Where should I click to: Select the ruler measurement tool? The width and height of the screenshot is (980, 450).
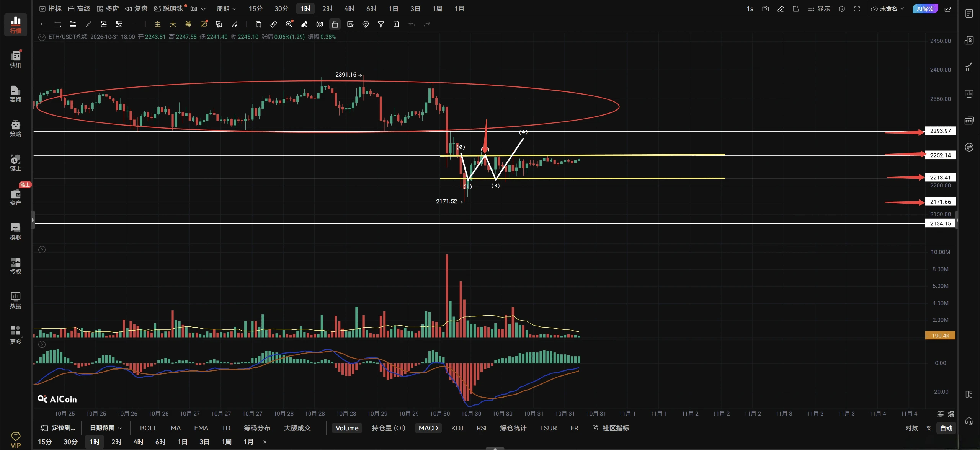tap(273, 24)
